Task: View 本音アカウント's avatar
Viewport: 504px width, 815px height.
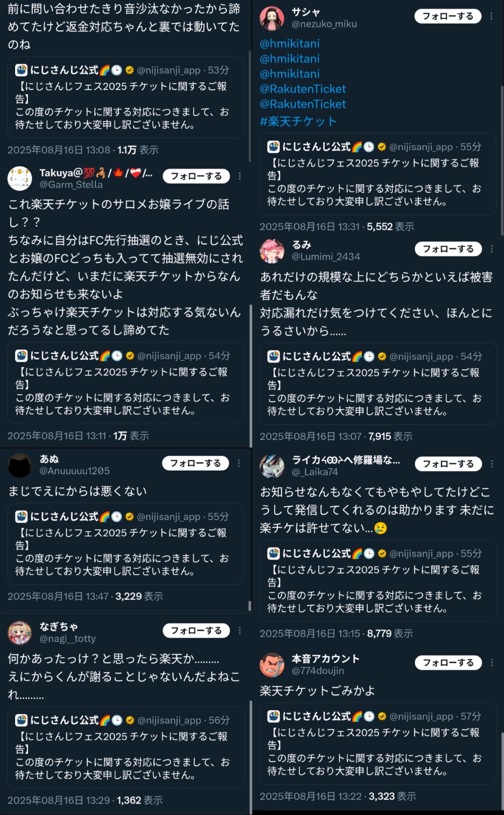Action: 272,665
